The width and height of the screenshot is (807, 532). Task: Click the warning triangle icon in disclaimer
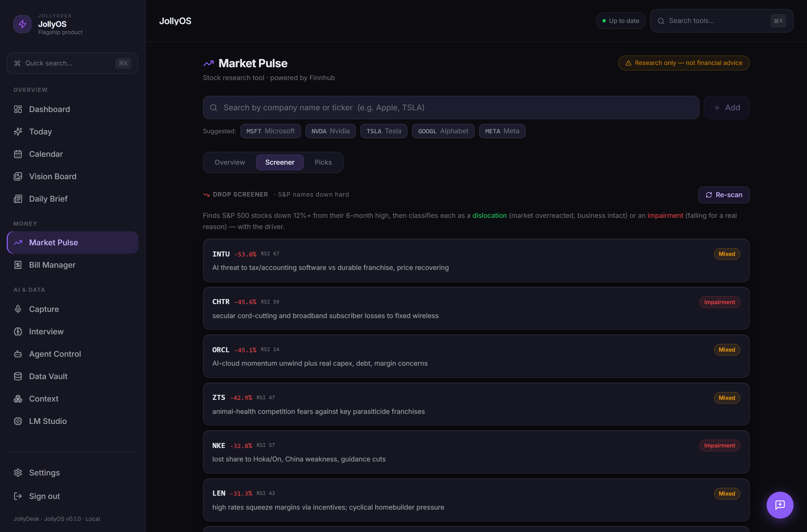629,63
